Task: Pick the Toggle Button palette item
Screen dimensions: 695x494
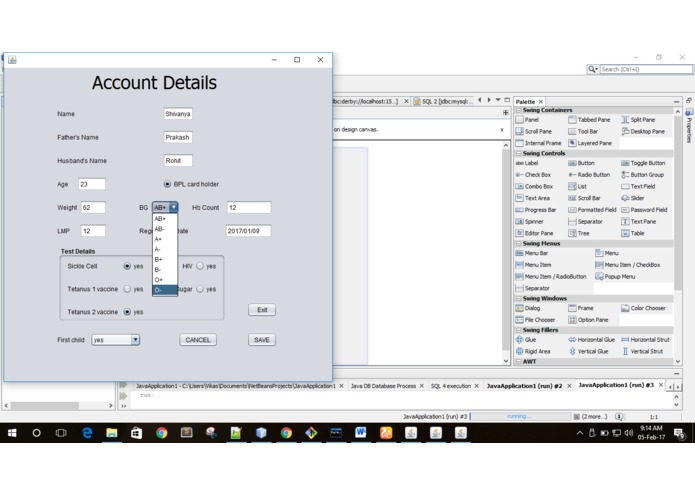Action: pos(643,163)
